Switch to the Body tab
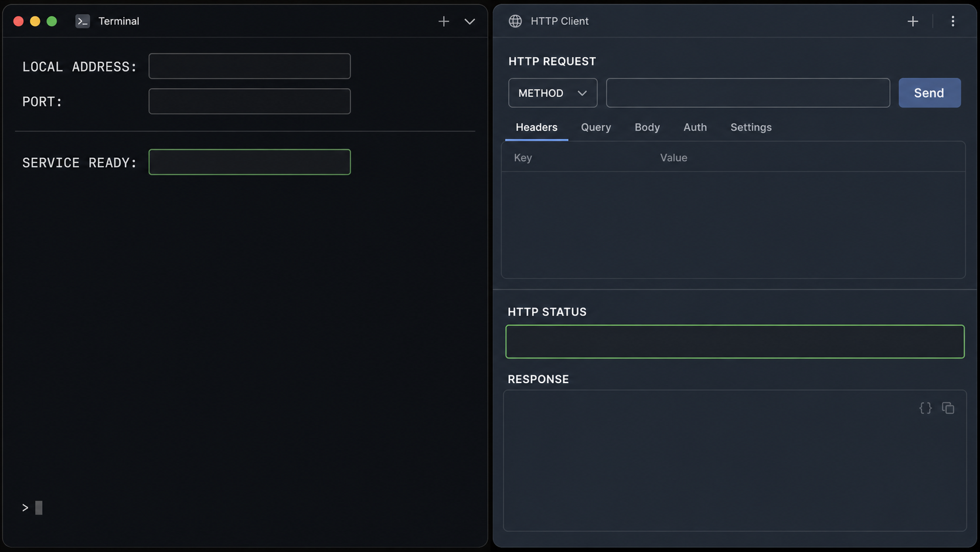The image size is (980, 552). click(647, 127)
